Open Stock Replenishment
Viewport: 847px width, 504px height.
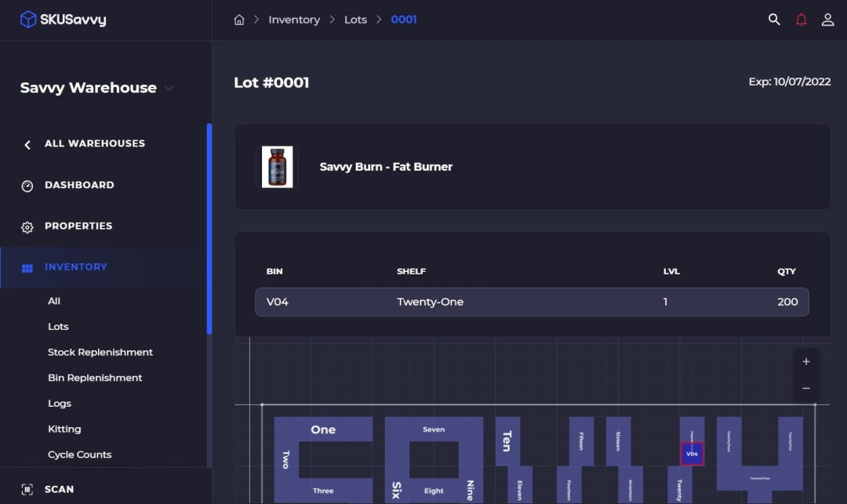pos(100,353)
